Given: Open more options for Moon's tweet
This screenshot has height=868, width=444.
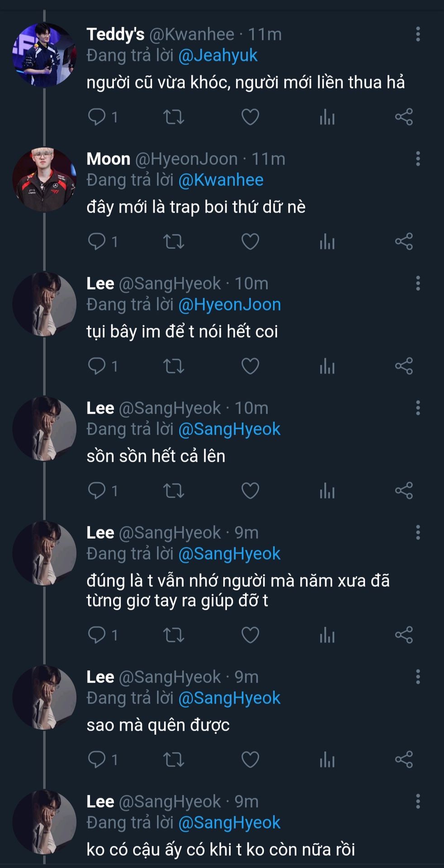Looking at the screenshot, I should pyautogui.click(x=418, y=159).
